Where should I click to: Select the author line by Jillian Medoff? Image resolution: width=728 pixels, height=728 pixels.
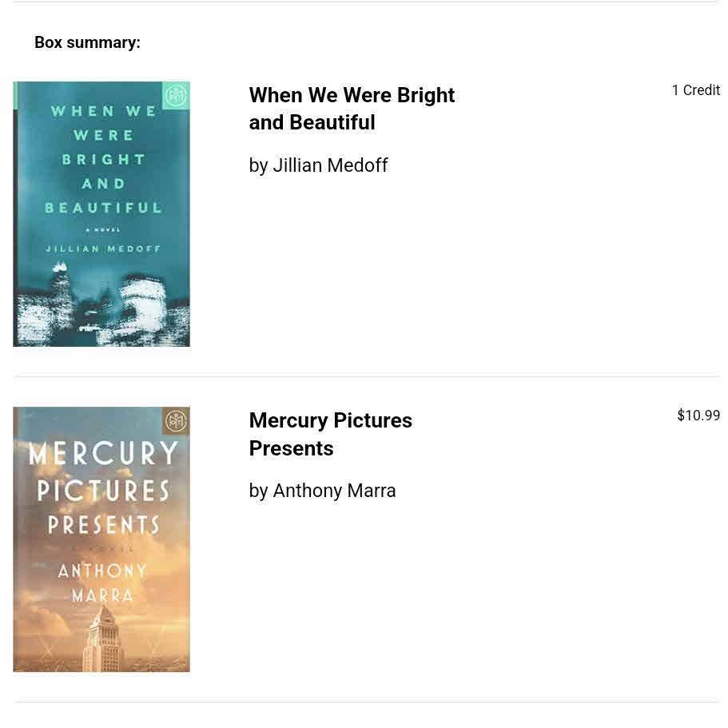tap(318, 165)
